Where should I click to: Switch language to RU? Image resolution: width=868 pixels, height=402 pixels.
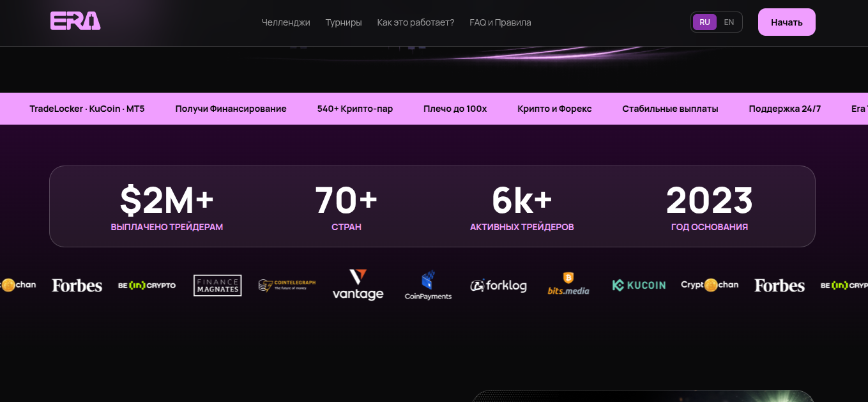(x=704, y=22)
